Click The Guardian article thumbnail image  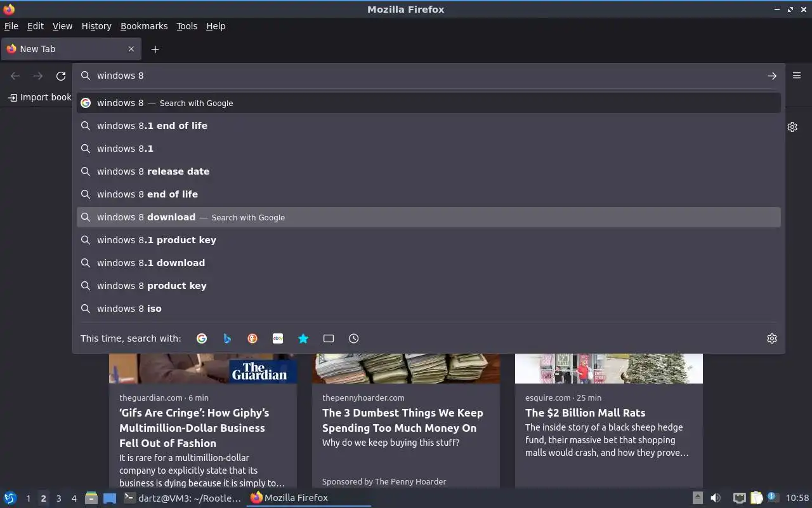[x=203, y=368]
